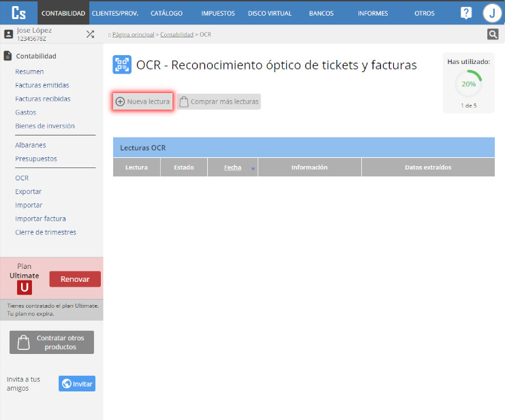Image resolution: width=505 pixels, height=420 pixels.
Task: Open the IMPUESTOS menu
Action: click(218, 13)
